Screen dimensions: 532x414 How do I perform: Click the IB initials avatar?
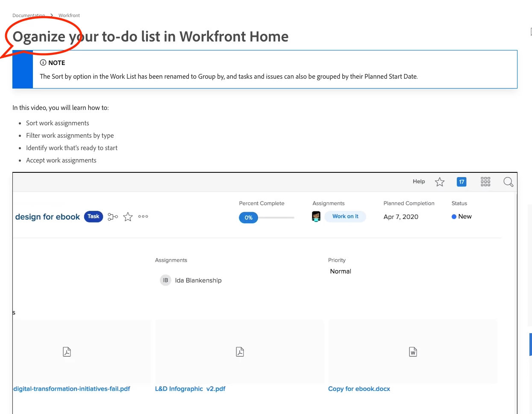(165, 280)
